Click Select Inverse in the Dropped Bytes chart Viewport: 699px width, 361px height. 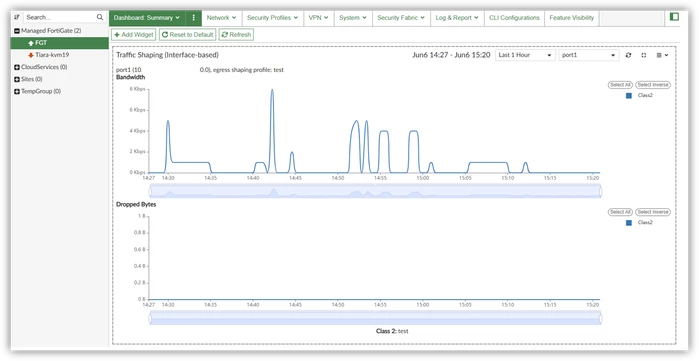click(x=653, y=212)
